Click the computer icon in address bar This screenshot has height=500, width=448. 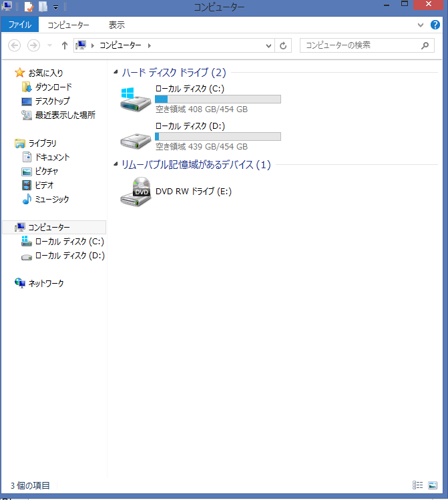tap(81, 45)
